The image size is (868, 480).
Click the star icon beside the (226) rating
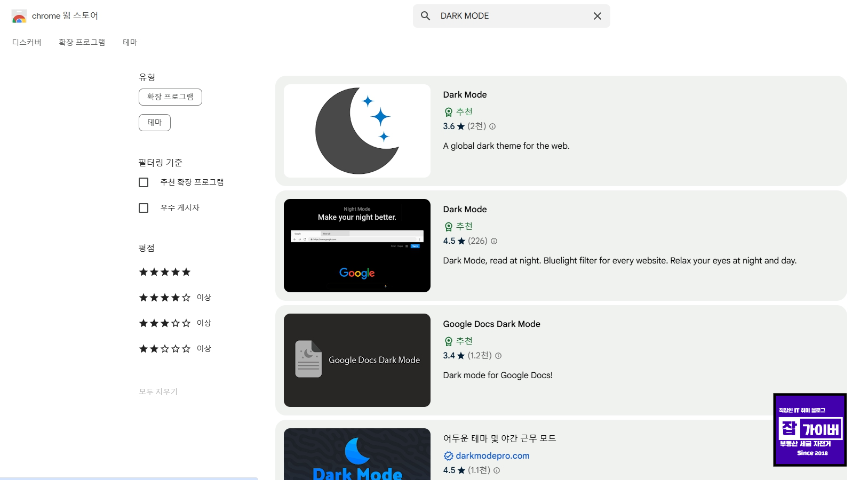461,241
